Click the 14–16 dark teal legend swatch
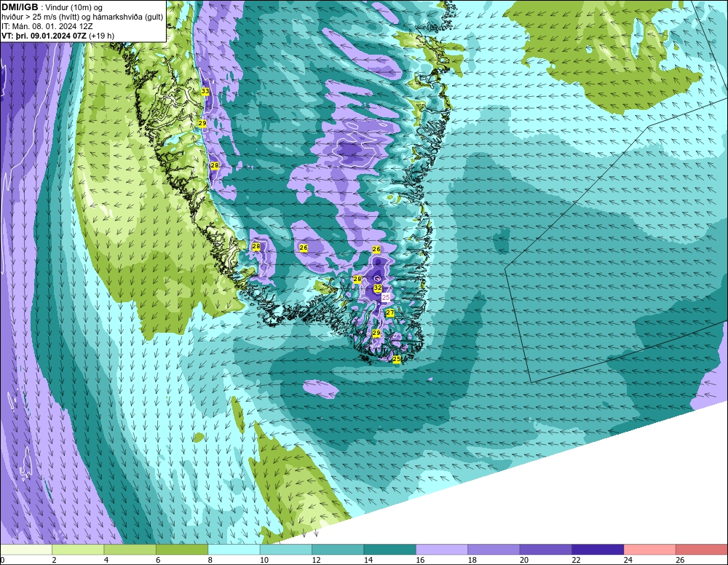This screenshot has width=728, height=565. coord(389,550)
